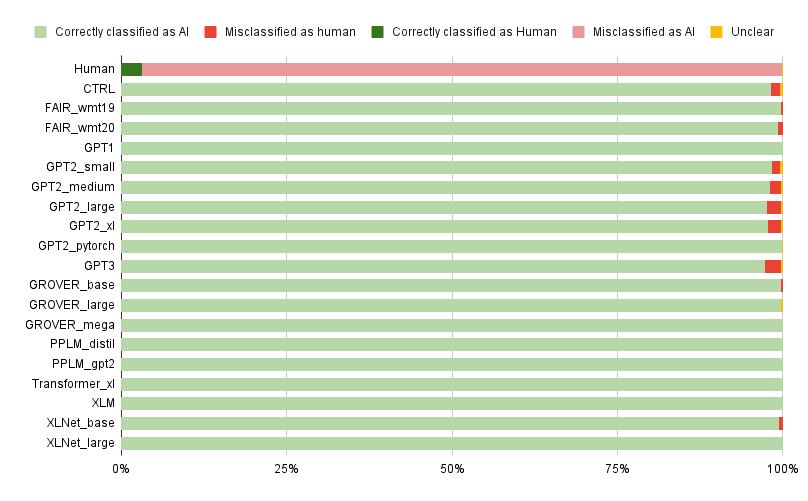Select the 'Unclear' legend label
808x501 pixels.
point(752,32)
